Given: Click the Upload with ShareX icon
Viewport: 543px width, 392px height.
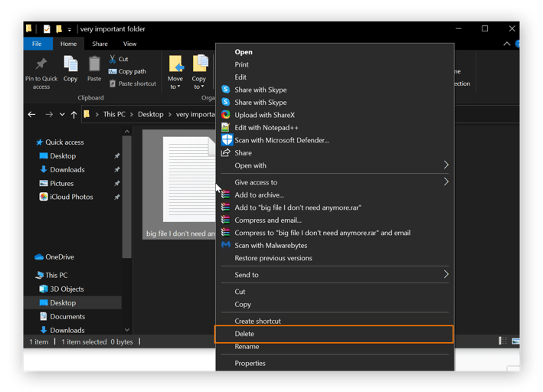Looking at the screenshot, I should coord(226,115).
